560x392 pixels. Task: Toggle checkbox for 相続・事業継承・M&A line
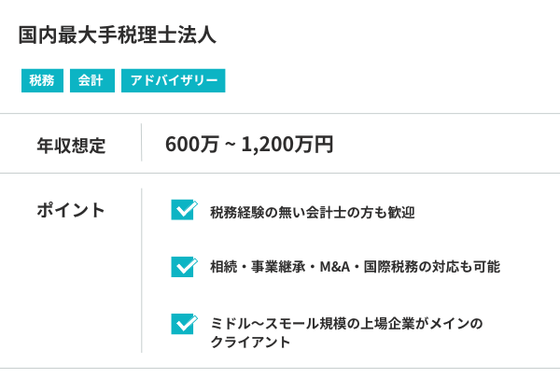pos(183,266)
